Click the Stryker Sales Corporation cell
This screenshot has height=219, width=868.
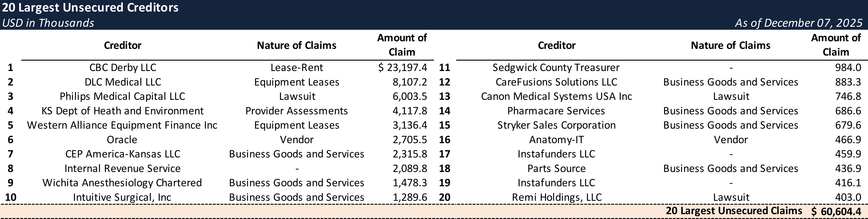556,125
